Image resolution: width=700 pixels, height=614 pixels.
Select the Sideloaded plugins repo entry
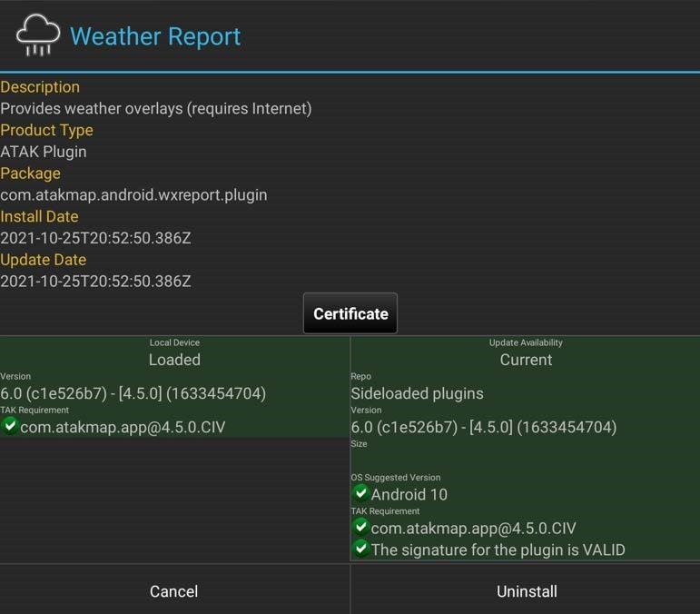pos(417,393)
